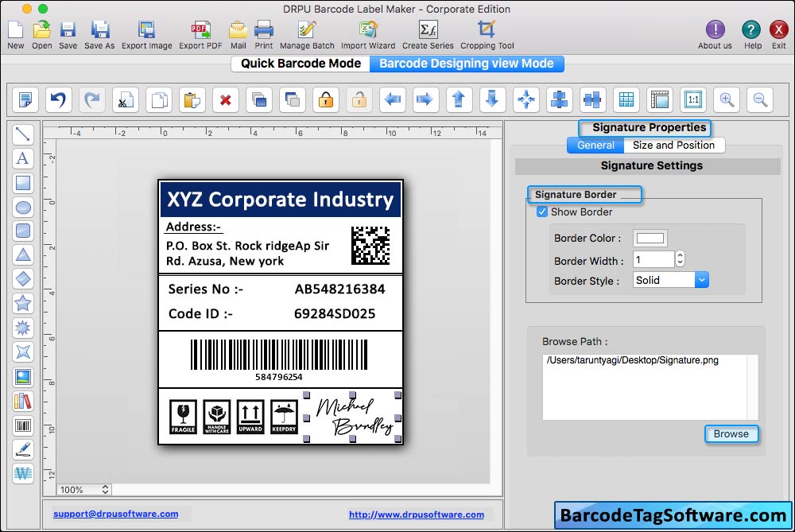Select the Barcode tool in sidebar

(23, 425)
